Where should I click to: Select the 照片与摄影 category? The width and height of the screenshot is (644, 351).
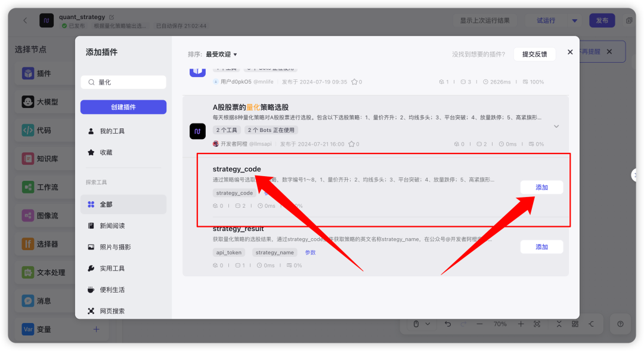123,247
